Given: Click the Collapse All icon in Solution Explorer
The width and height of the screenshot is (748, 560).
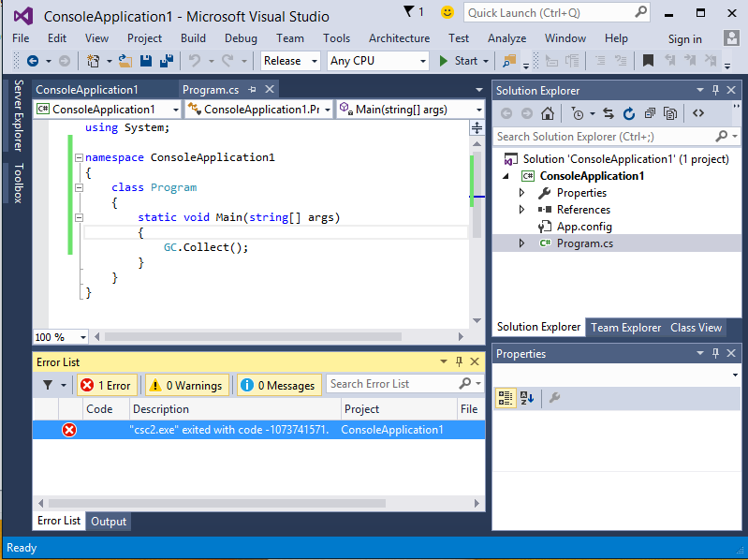Looking at the screenshot, I should (x=650, y=113).
